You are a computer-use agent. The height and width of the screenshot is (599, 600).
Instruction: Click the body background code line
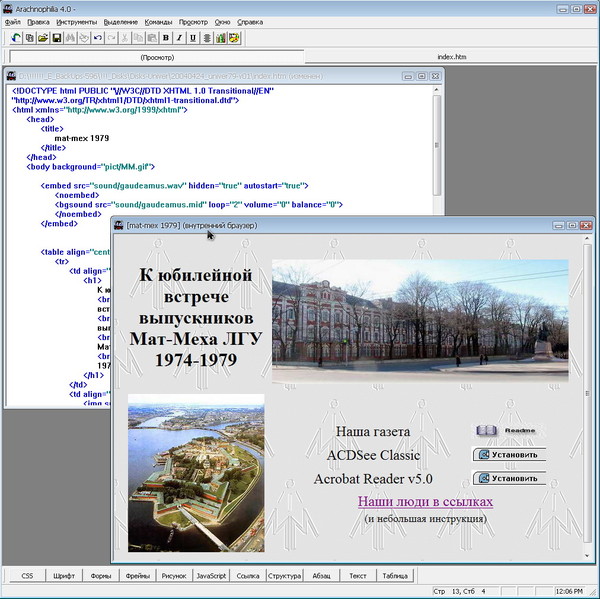pos(91,166)
